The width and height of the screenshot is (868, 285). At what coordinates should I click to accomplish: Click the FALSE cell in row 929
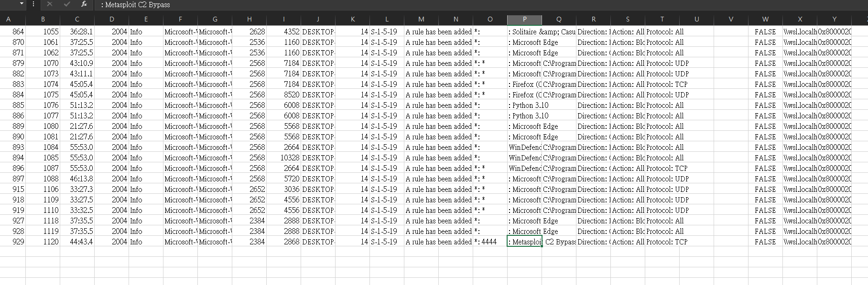766,242
